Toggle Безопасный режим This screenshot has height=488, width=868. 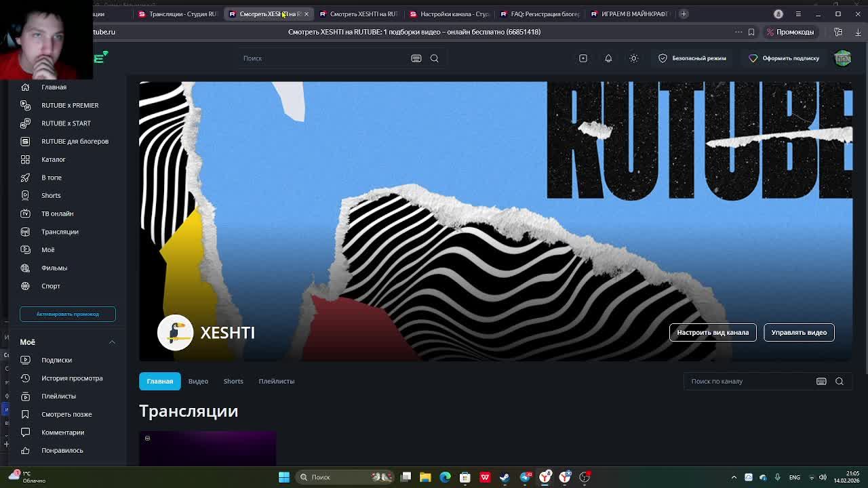(x=692, y=58)
